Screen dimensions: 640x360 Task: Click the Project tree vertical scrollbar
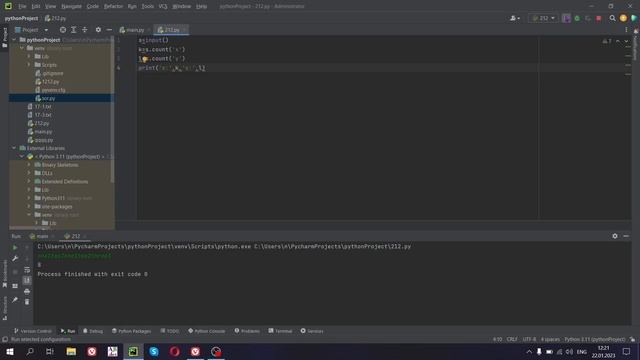(x=112, y=110)
